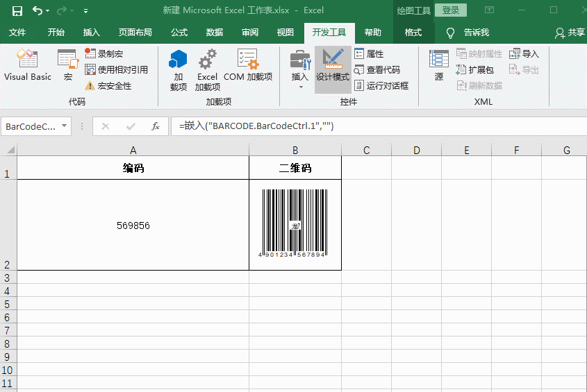This screenshot has height=392, width=587.
Task: Toggle 设计模式 design mode
Action: (x=333, y=69)
